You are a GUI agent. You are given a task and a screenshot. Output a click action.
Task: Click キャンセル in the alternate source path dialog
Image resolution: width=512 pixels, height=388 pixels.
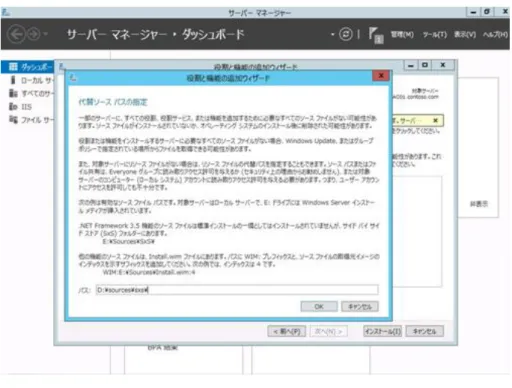point(360,306)
